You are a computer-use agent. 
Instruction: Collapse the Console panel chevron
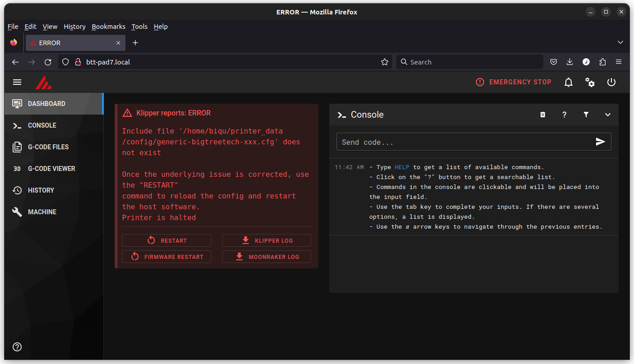point(608,115)
